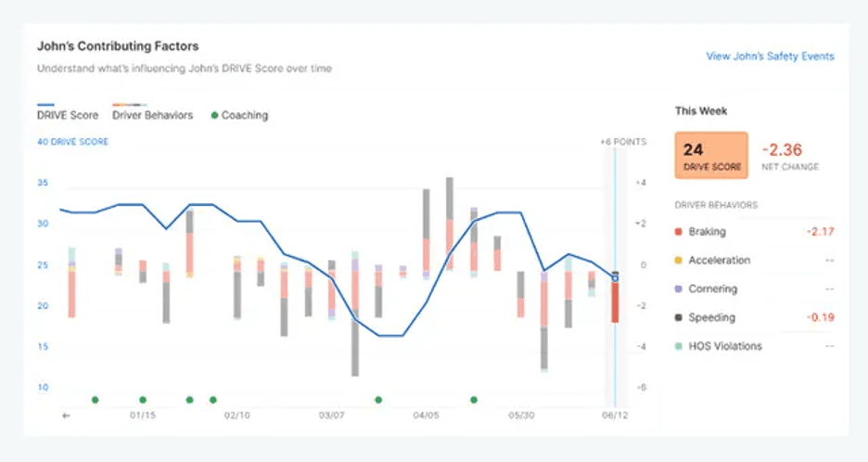The height and width of the screenshot is (462, 868).
Task: Select the orange 24 DRIVE SCORE box
Action: point(712,155)
